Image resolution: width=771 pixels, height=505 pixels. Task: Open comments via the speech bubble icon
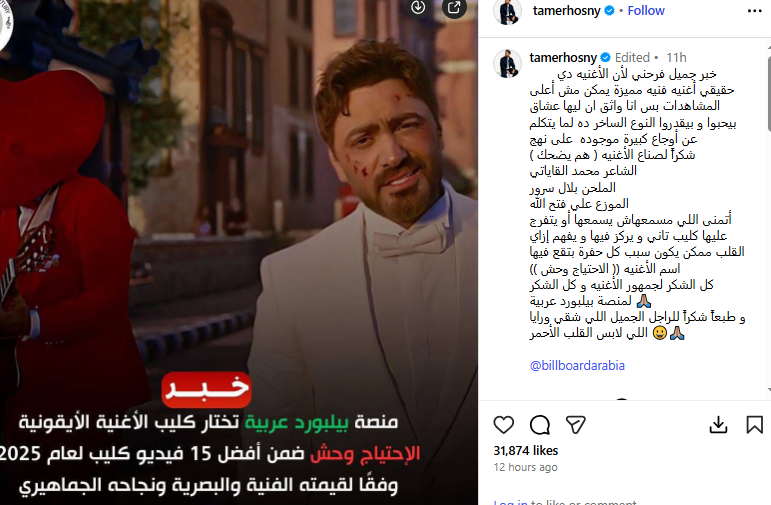(539, 425)
